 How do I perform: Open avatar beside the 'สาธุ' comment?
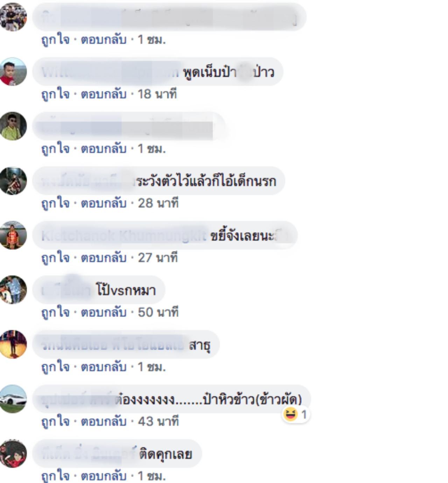pos(13,344)
